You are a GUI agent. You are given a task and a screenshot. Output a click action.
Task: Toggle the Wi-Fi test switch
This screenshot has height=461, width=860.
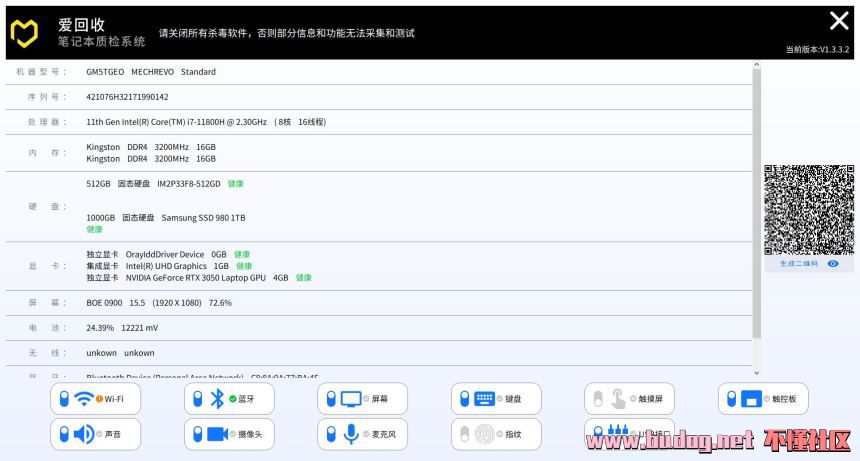63,399
